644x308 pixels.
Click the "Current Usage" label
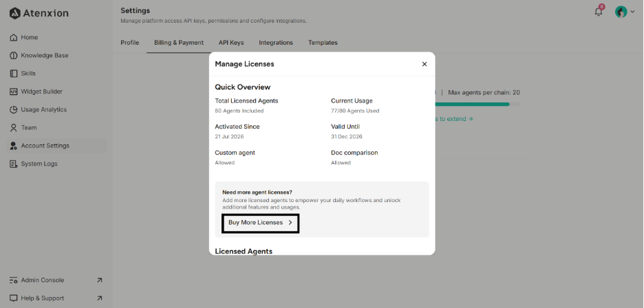coord(352,101)
